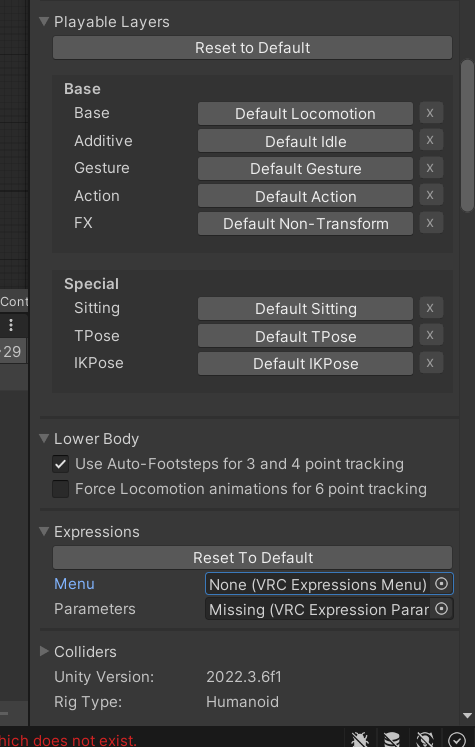
Task: Click Reset To Default under Expressions
Action: pos(253,558)
